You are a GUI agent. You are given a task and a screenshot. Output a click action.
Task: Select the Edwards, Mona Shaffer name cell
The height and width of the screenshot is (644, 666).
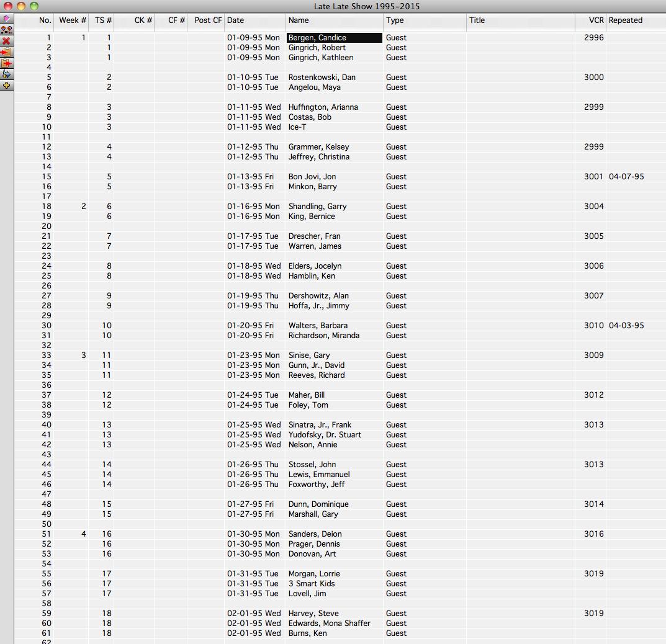click(335, 623)
